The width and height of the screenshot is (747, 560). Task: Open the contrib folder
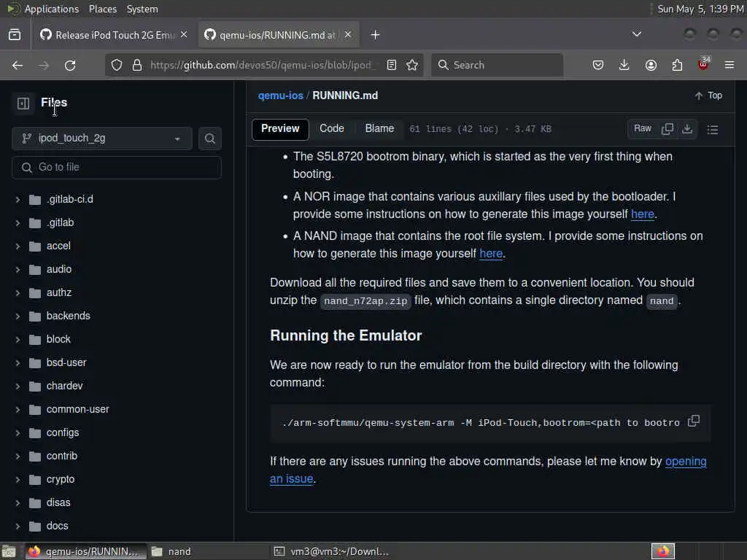coord(61,456)
